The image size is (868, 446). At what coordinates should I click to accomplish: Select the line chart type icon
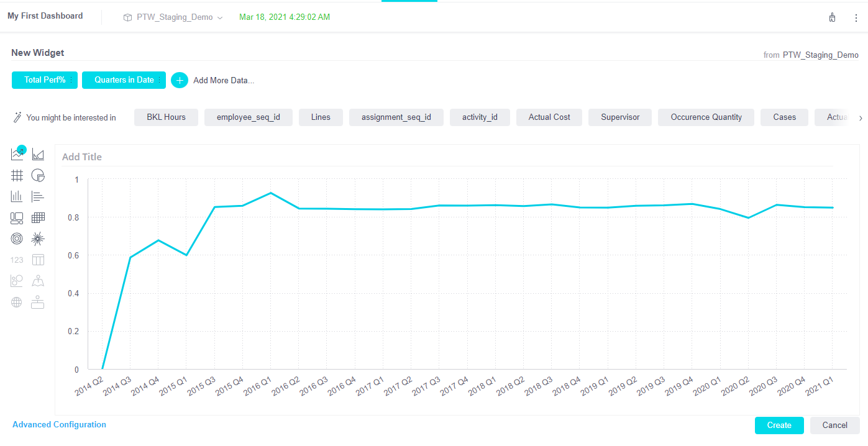[17, 154]
